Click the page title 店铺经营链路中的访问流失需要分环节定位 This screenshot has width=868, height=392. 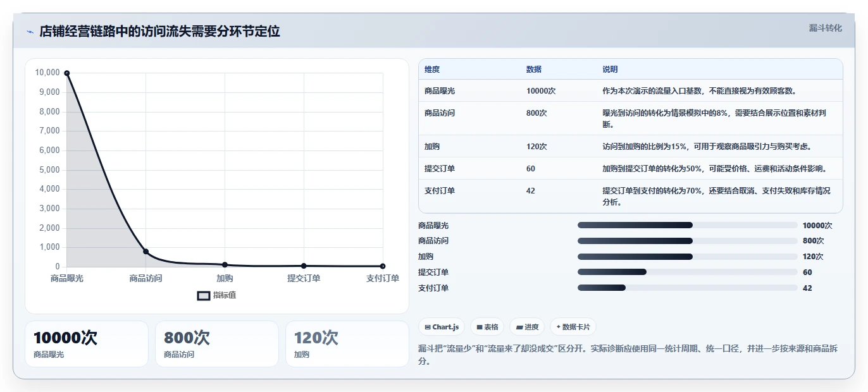click(x=159, y=32)
